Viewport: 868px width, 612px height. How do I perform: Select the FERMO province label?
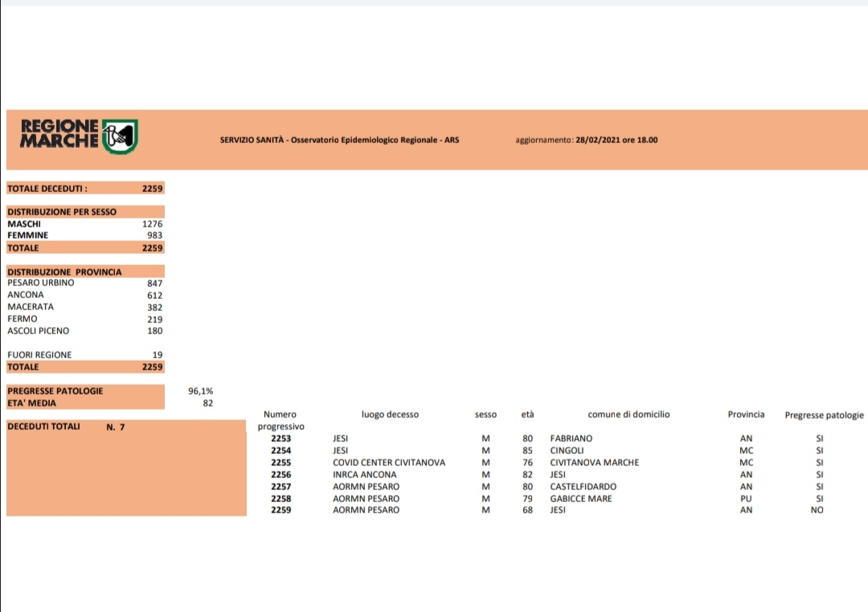(23, 319)
